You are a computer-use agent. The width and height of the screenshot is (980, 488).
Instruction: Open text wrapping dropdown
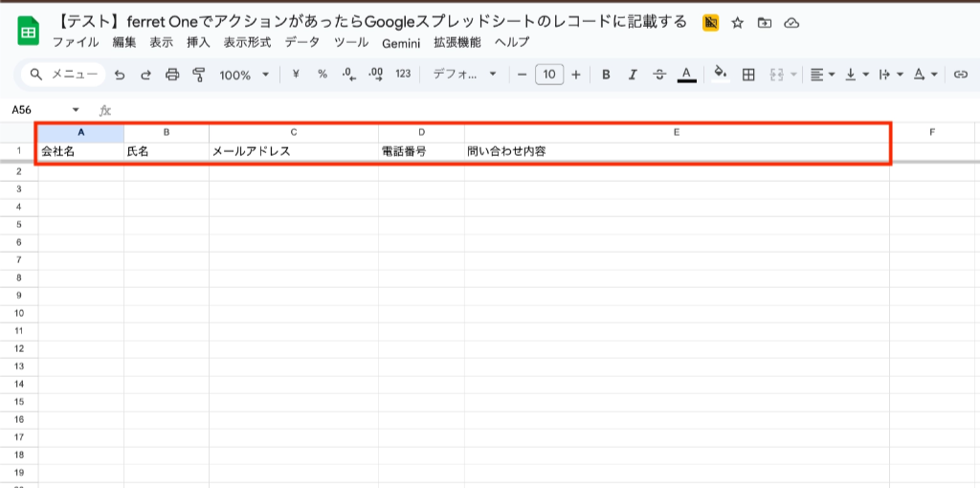pyautogui.click(x=891, y=75)
